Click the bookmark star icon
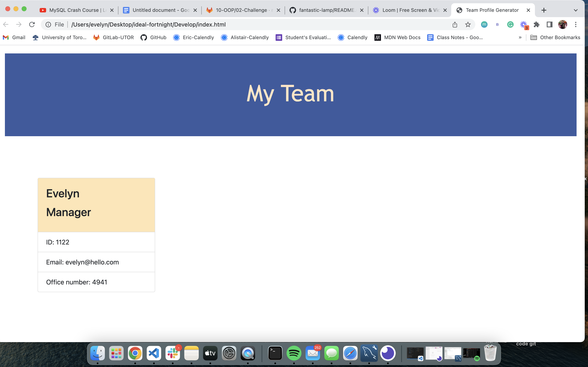Viewport: 588px width, 367px height. pos(468,24)
